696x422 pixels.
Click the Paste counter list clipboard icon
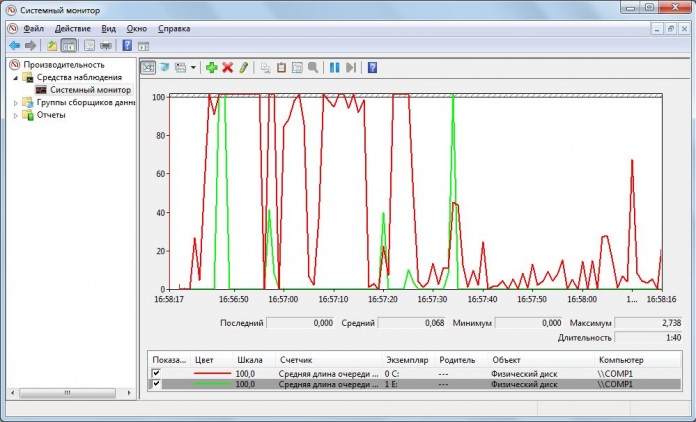(x=282, y=68)
